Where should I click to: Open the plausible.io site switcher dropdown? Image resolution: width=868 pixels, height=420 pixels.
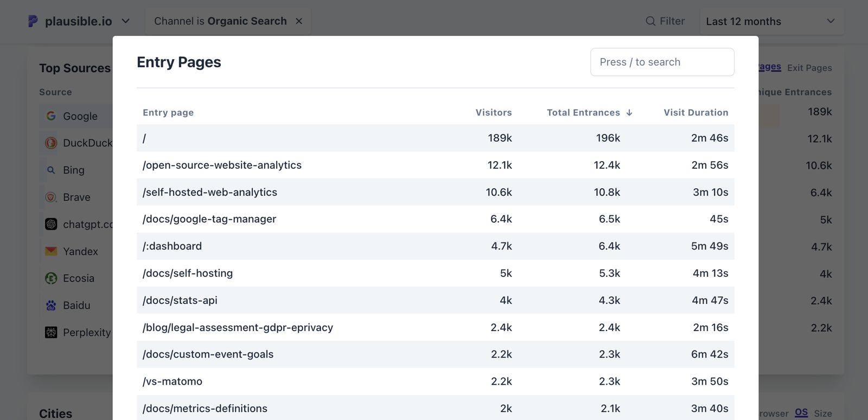(x=126, y=21)
